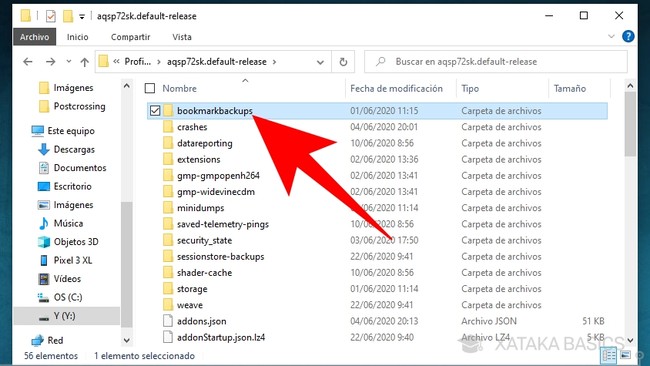Image resolution: width=650 pixels, height=366 pixels.
Task: Open Vídeos in the navigation pane
Action: 67,279
